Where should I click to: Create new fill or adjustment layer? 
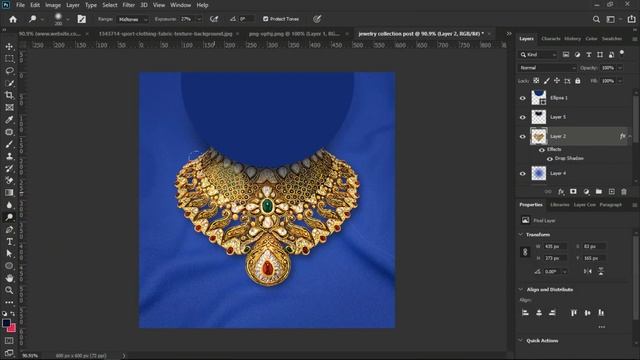click(586, 191)
